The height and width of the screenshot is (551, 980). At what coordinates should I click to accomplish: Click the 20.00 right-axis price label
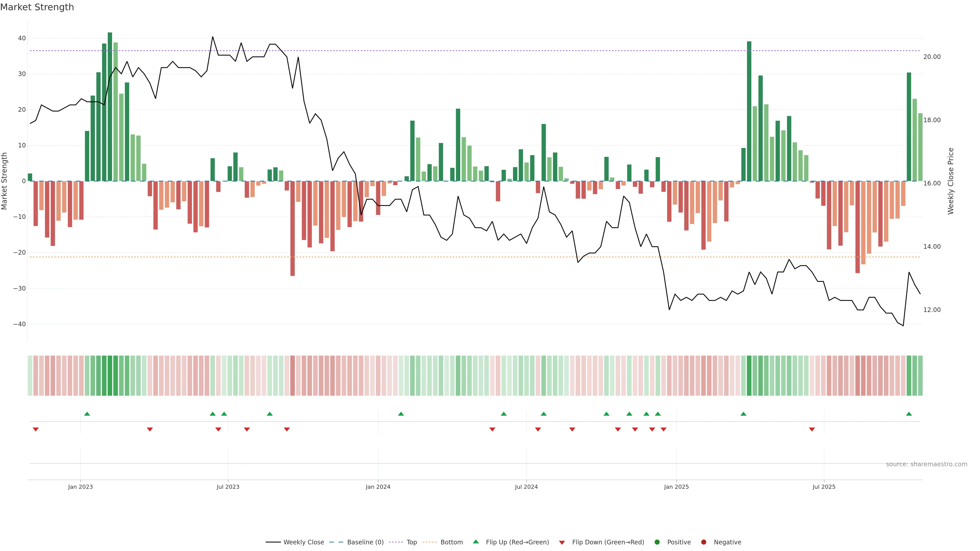point(932,57)
